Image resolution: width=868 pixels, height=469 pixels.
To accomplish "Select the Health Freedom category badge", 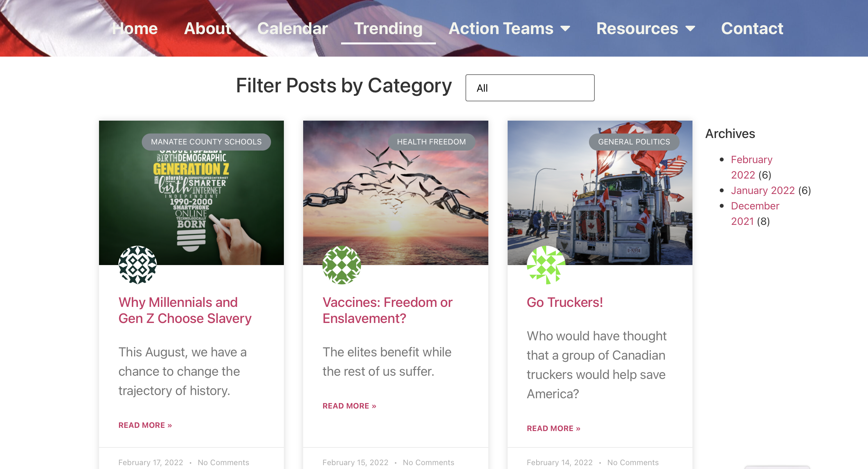I will [431, 142].
